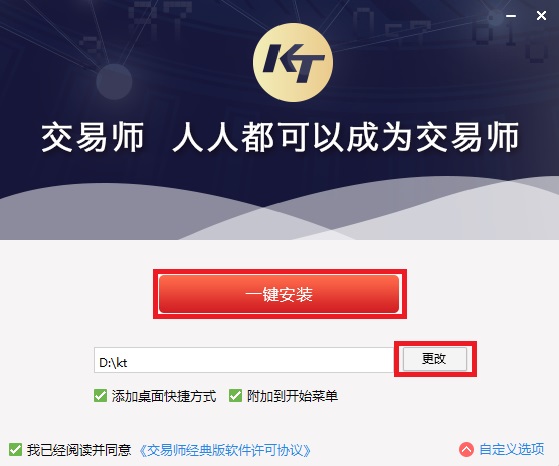The image size is (559, 466).
Task: Collapse the 自定义选项 text toggle
Action: tap(512, 449)
